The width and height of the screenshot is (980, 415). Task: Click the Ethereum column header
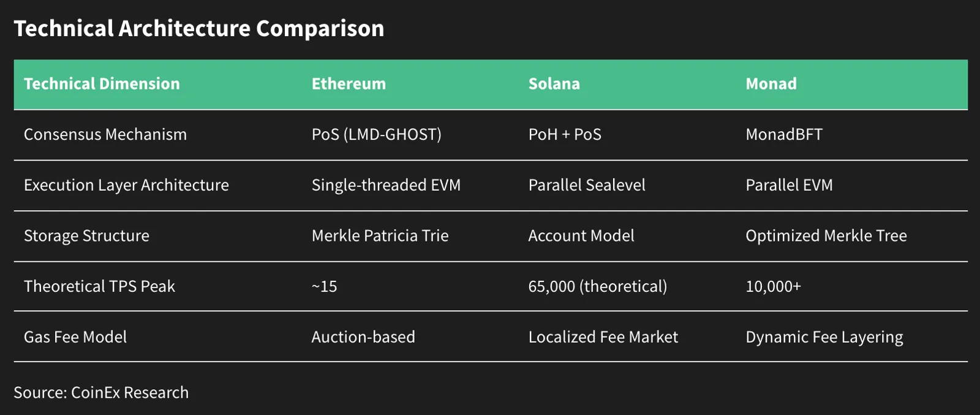point(349,84)
